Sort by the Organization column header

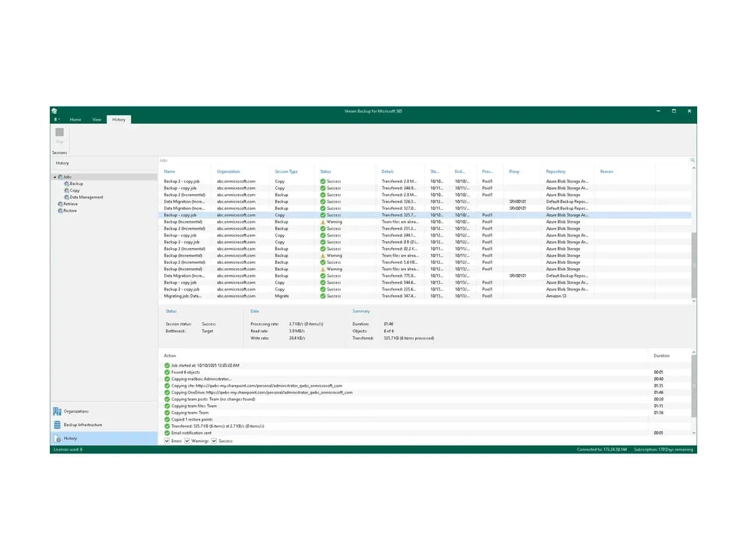[228, 172]
